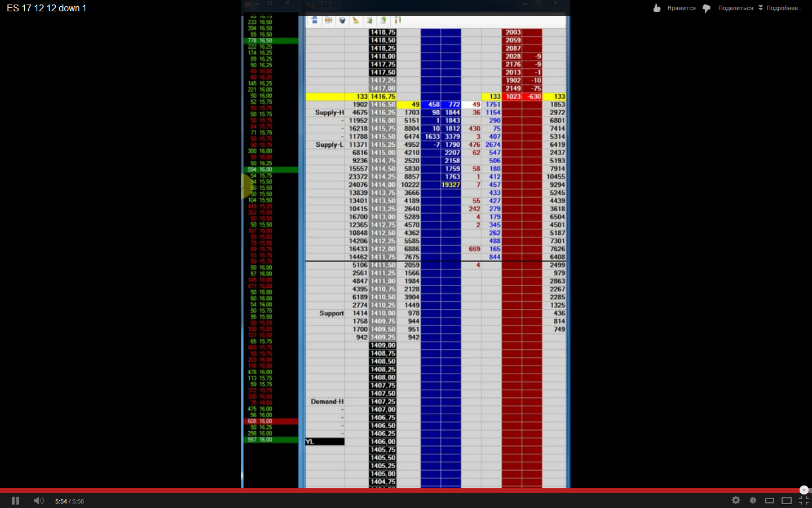
Task: Exit full screen mode
Action: coord(804,501)
